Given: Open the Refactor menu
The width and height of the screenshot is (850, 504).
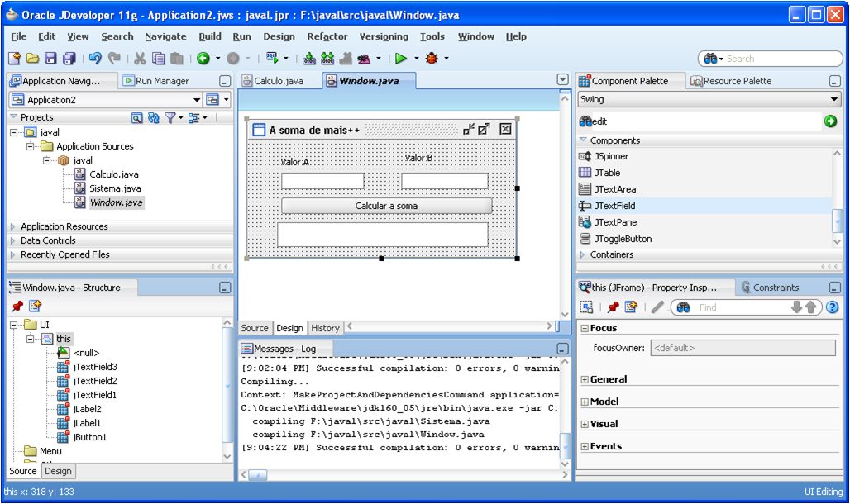Looking at the screenshot, I should coord(327,36).
